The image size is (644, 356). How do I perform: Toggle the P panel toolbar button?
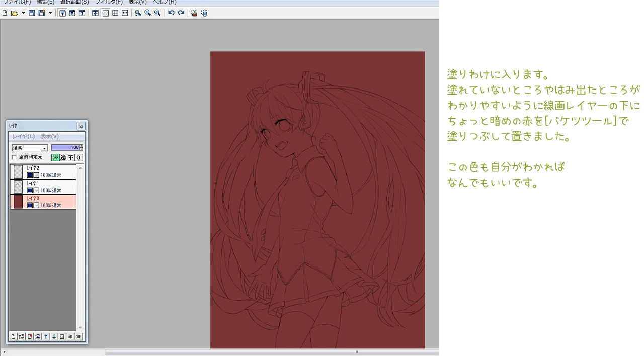(x=72, y=13)
